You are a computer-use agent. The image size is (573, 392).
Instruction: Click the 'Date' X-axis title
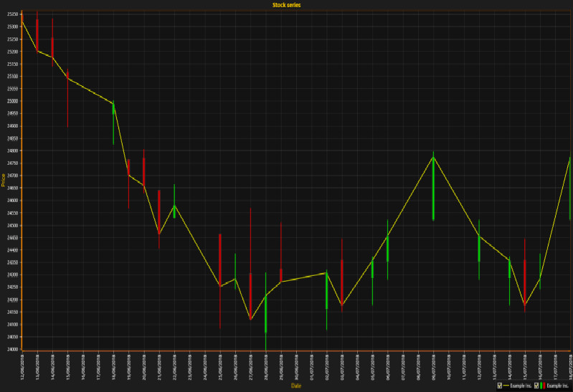point(296,386)
